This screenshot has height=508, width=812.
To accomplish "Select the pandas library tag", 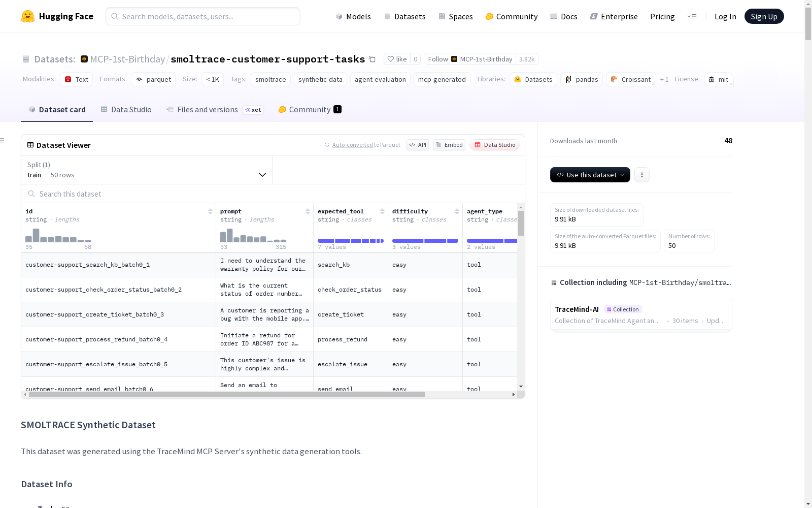I will [x=582, y=79].
